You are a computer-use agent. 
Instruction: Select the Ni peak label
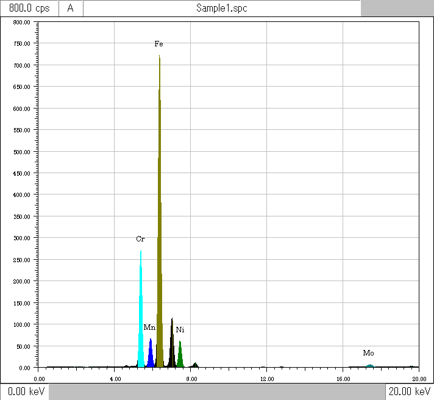coord(180,330)
